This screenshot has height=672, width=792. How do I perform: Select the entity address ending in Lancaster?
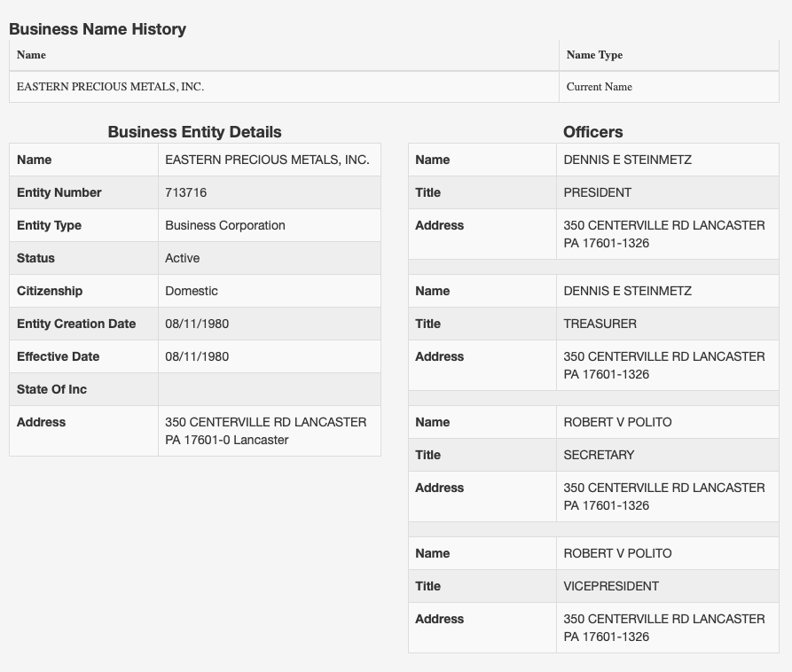265,431
